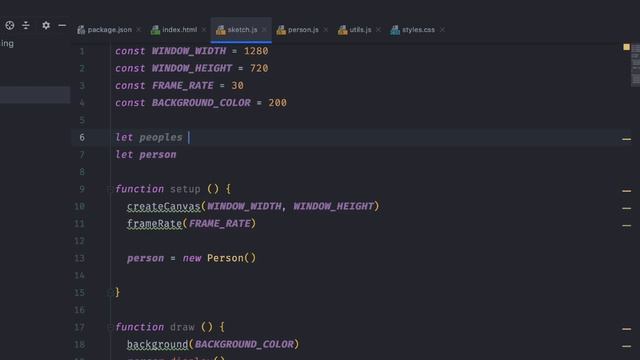640x360 pixels.
Task: Place cursor on 'peoples' variable
Action: (x=161, y=138)
